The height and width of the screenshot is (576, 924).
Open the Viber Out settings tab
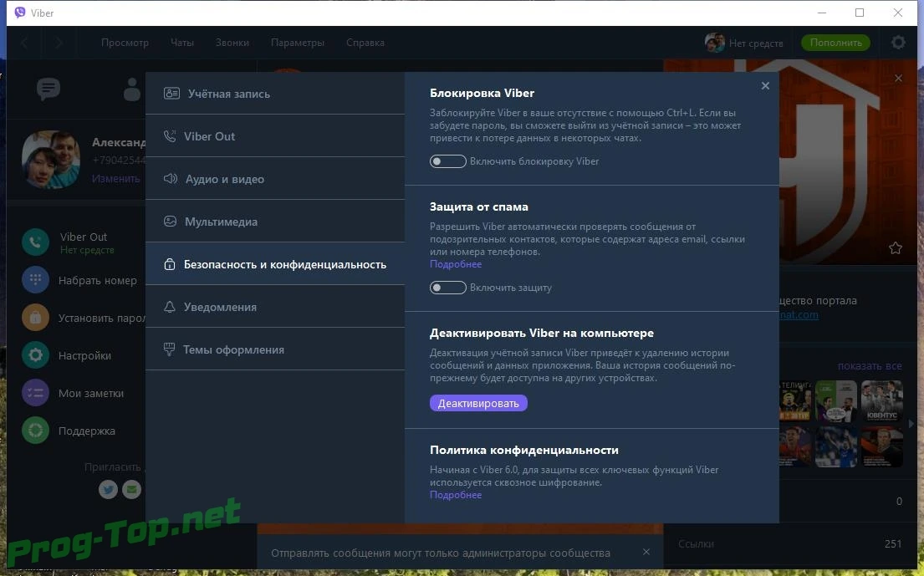tap(274, 136)
